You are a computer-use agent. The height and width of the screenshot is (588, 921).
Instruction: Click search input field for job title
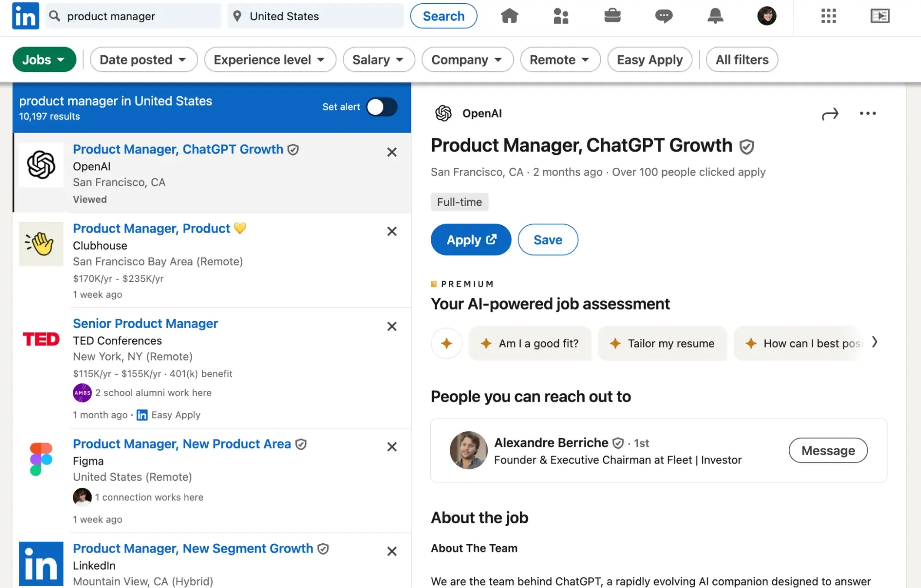(x=134, y=17)
